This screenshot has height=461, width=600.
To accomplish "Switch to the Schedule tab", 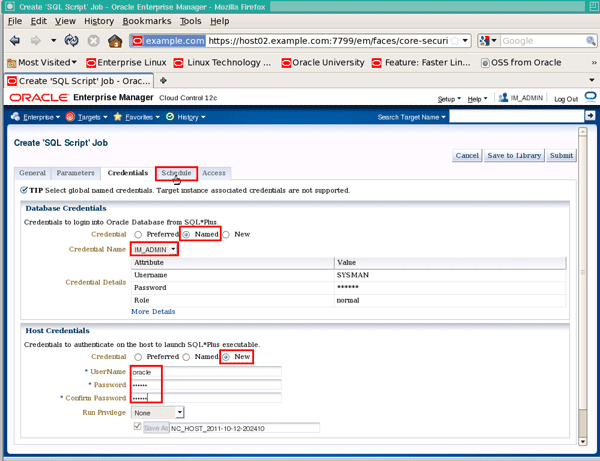I will (176, 173).
